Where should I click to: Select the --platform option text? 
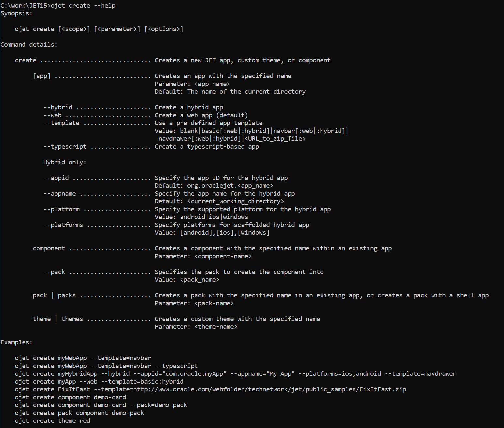click(61, 209)
